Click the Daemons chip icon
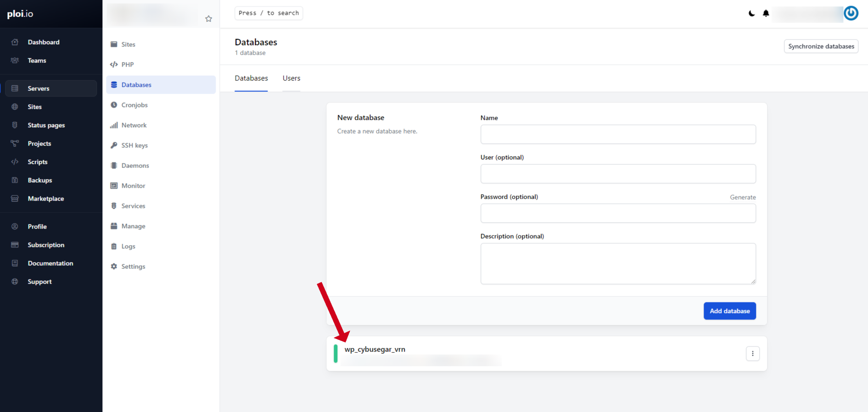This screenshot has height=412, width=868. [x=114, y=166]
